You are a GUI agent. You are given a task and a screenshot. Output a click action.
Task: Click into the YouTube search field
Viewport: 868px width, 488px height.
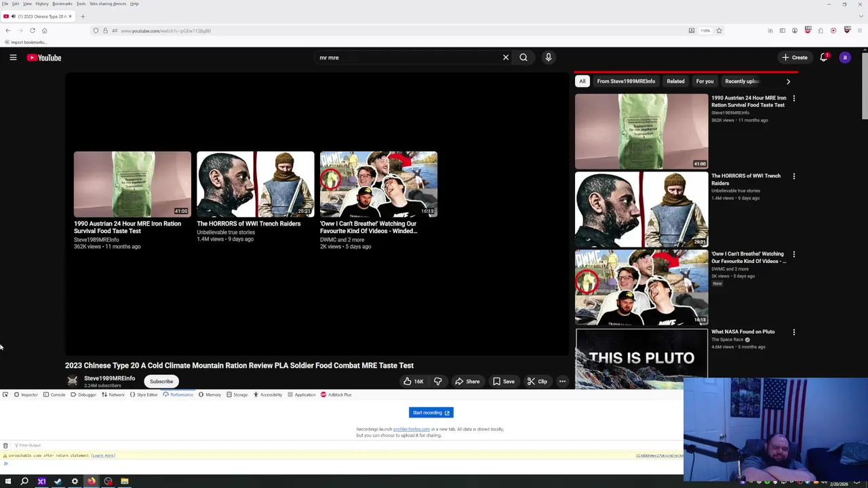(x=407, y=58)
